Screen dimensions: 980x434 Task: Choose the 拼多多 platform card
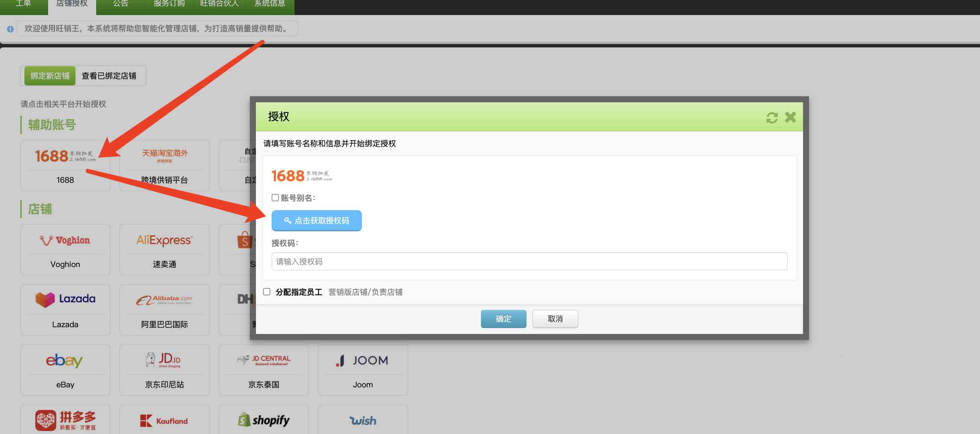pos(65,420)
